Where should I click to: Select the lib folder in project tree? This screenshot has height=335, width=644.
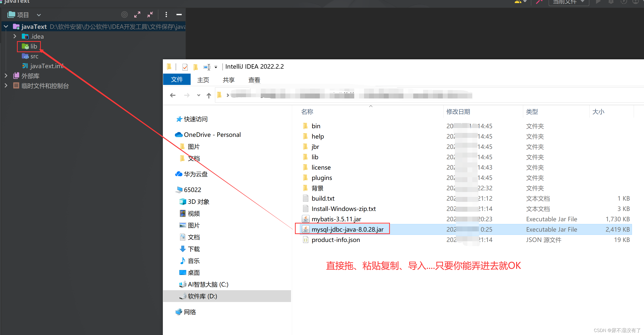[x=33, y=46]
